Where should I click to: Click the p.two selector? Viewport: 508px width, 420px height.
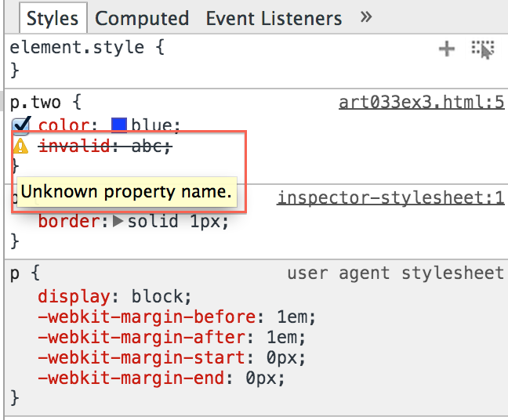tap(35, 103)
